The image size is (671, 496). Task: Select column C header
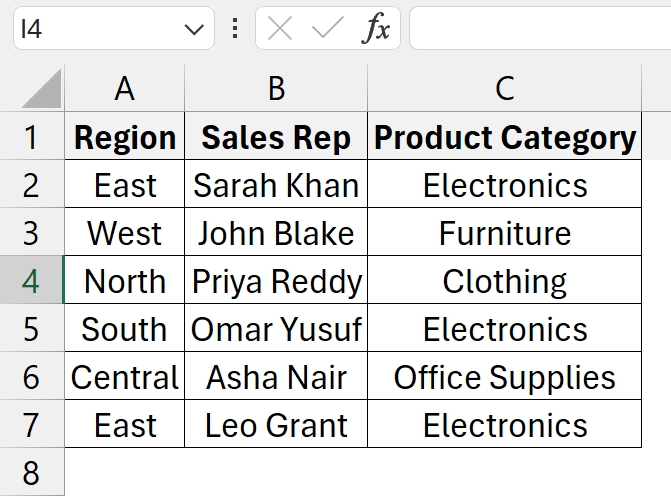click(504, 89)
